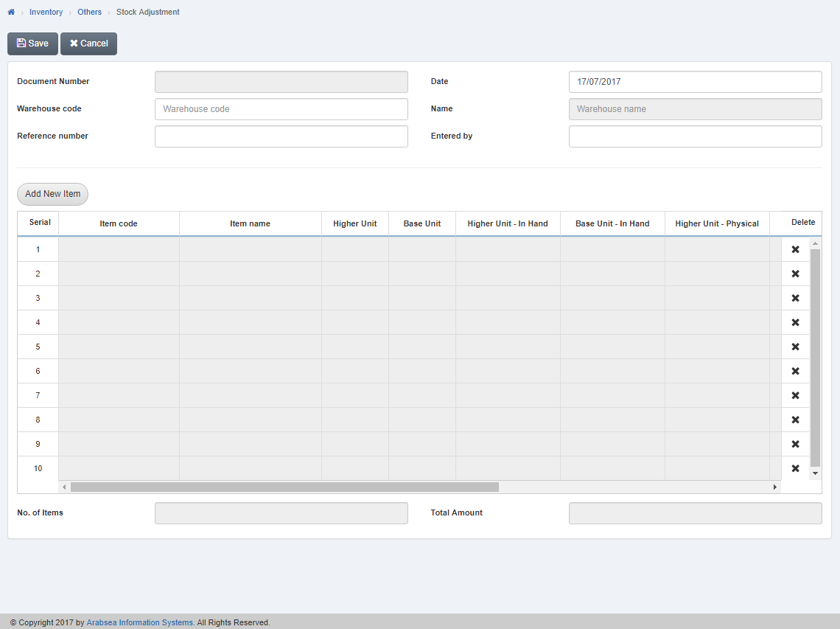Click the Add New Item button
This screenshot has width=840, height=629.
pyautogui.click(x=52, y=194)
